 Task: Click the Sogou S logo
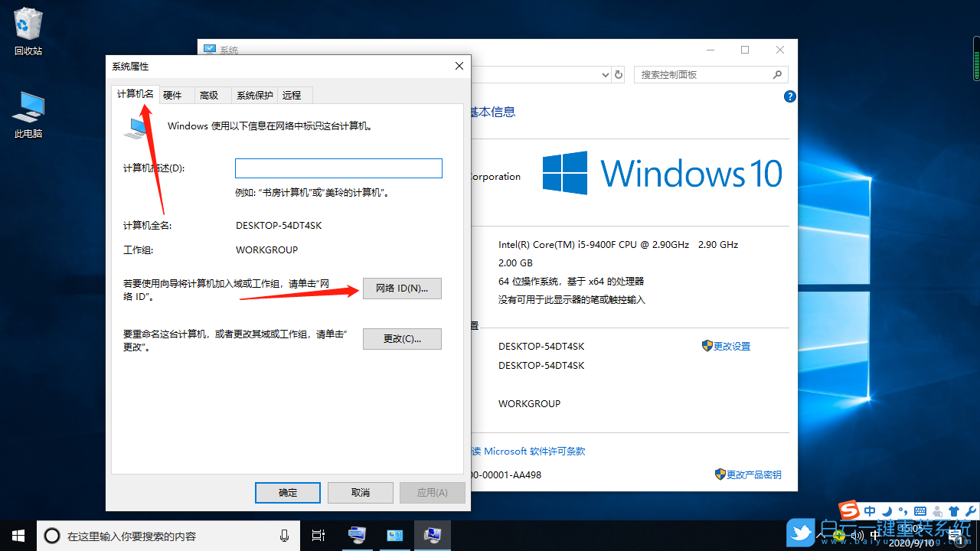[x=848, y=510]
